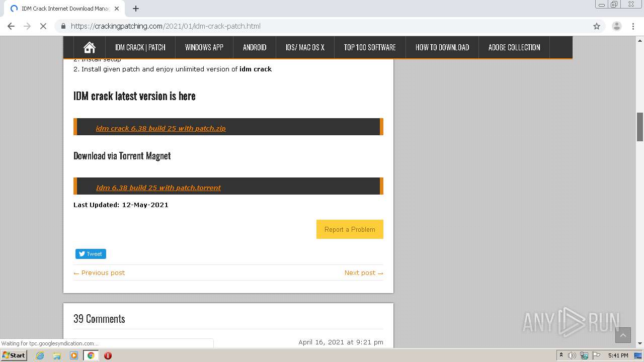
Task: Show hidden system tray icons
Action: [x=561, y=355]
